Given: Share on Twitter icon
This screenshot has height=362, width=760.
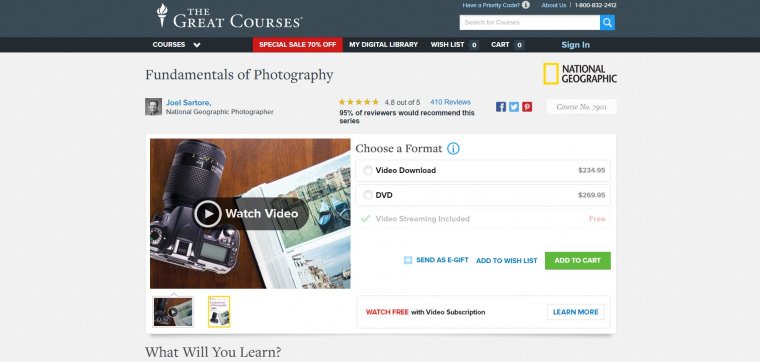Looking at the screenshot, I should (514, 107).
